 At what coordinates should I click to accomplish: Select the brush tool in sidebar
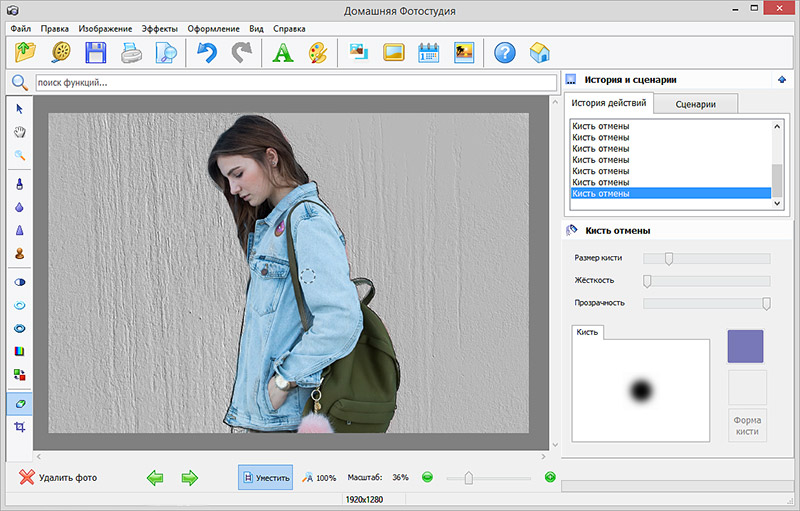click(x=19, y=184)
